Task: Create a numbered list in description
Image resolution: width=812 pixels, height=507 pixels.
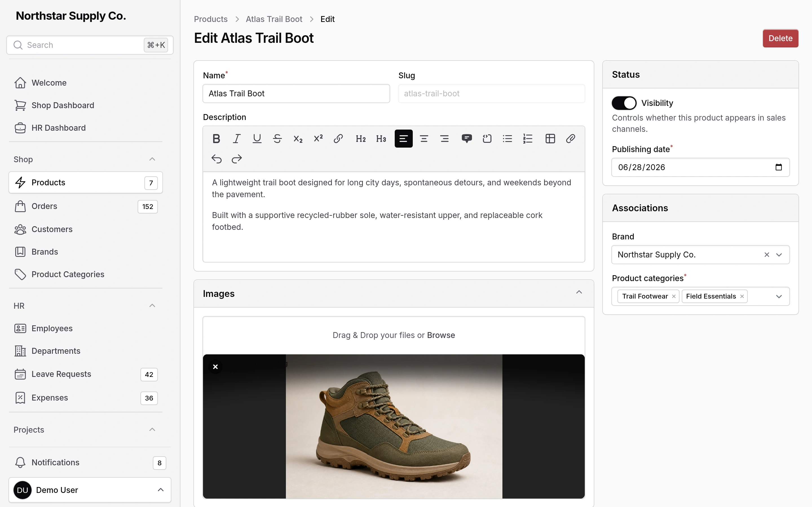Action: point(528,139)
